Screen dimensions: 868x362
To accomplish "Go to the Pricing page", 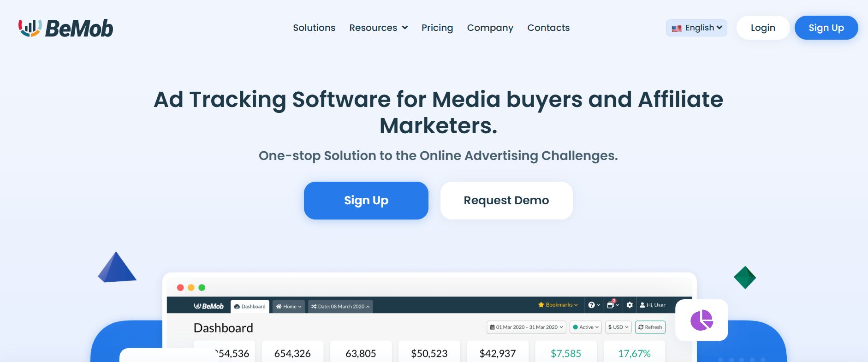I will [x=437, y=28].
